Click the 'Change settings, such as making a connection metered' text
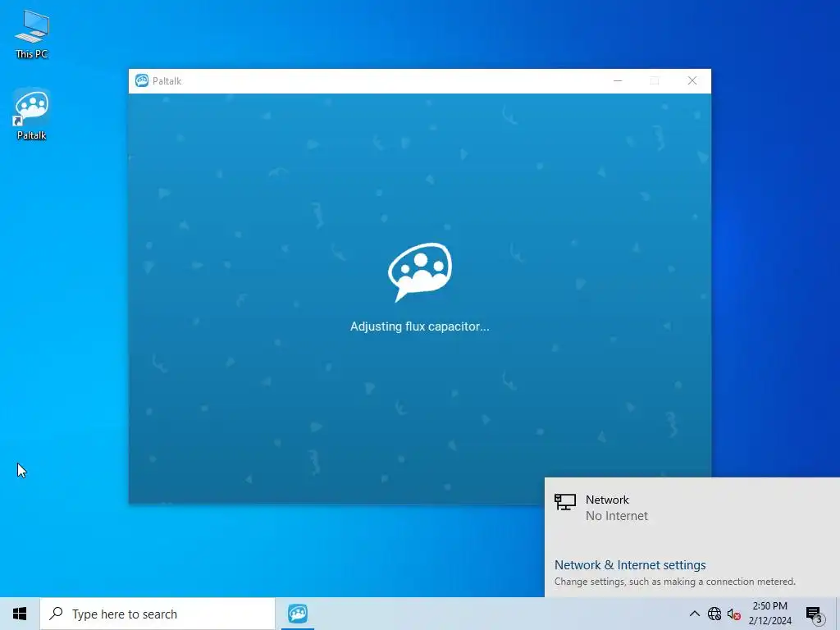The width and height of the screenshot is (840, 630). 675,582
